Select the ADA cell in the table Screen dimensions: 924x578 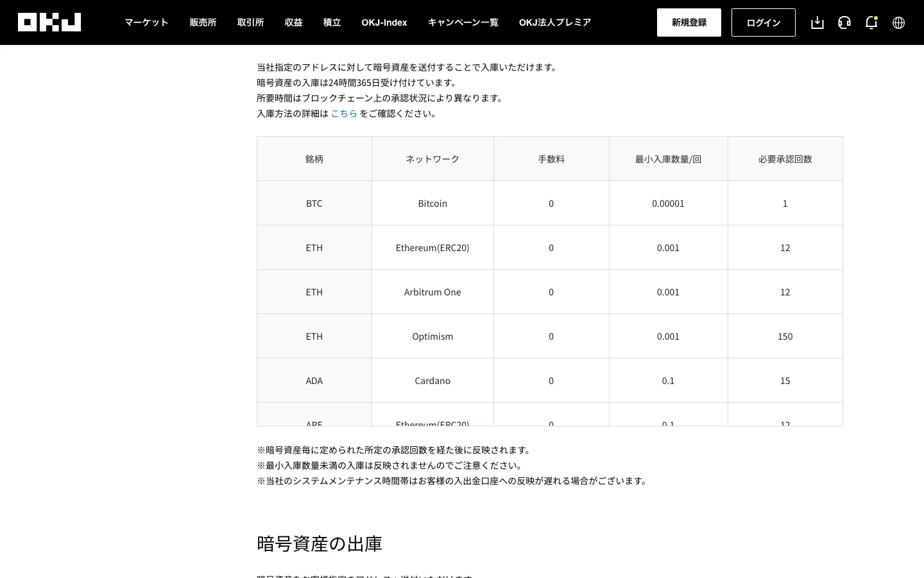click(x=314, y=380)
